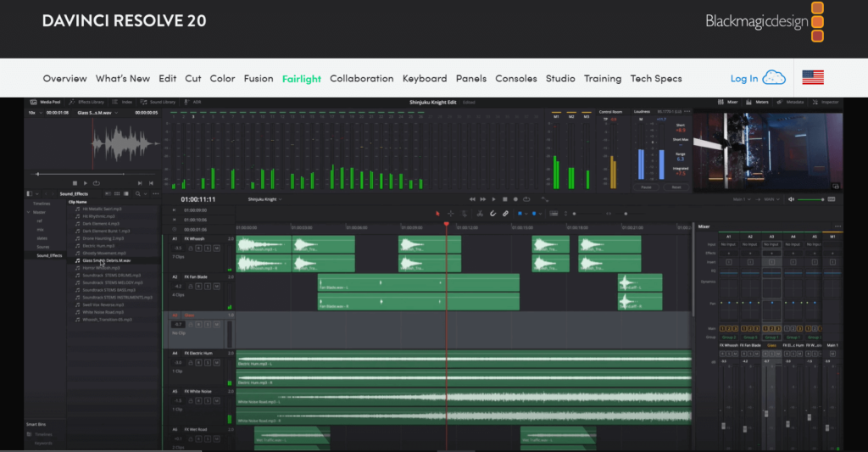Click the US flag region selector
This screenshot has width=868, height=452.
tap(813, 77)
